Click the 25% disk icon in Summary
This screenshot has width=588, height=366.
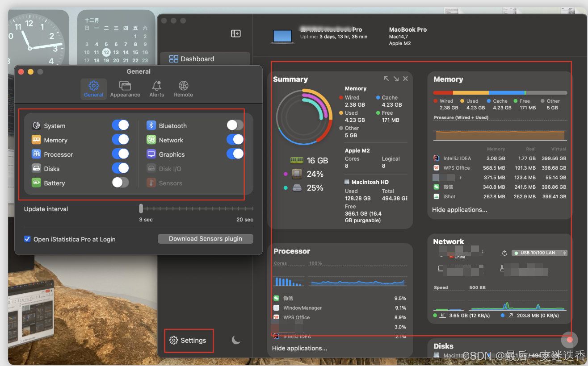[297, 188]
